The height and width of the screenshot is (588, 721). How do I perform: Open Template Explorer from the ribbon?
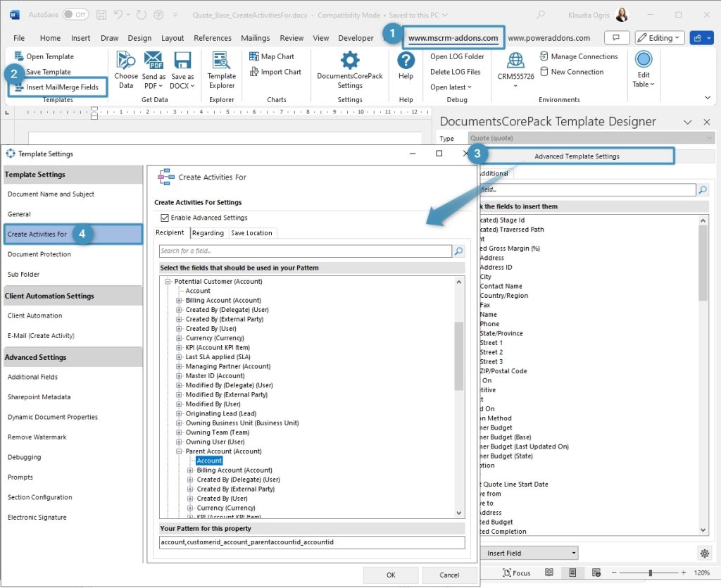click(221, 70)
